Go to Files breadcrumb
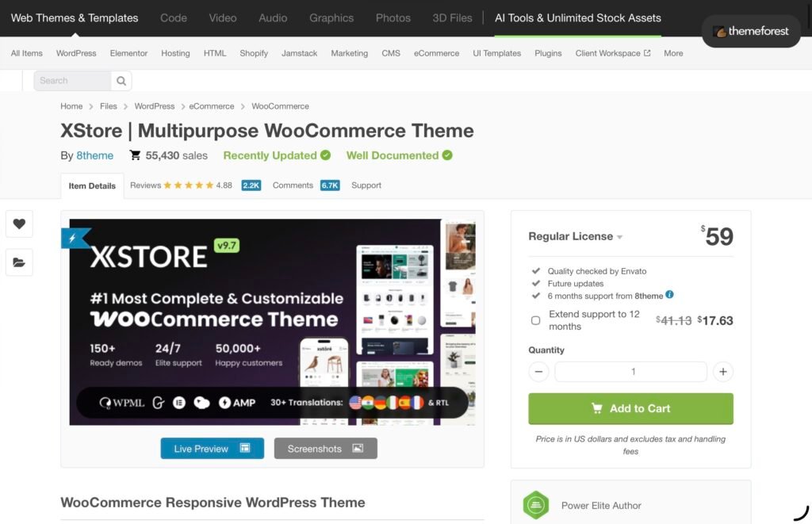The width and height of the screenshot is (812, 524). point(108,106)
